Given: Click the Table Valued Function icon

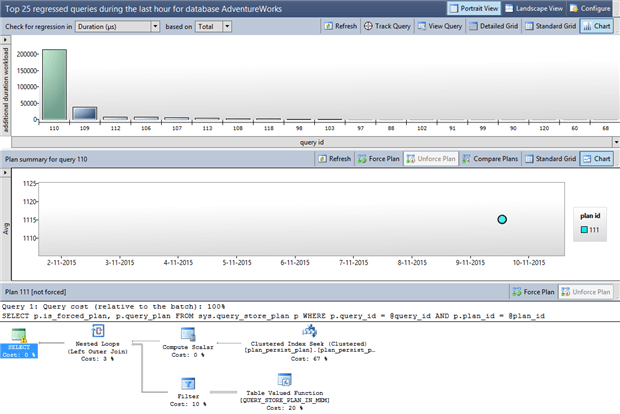Looking at the screenshot, I should (284, 379).
